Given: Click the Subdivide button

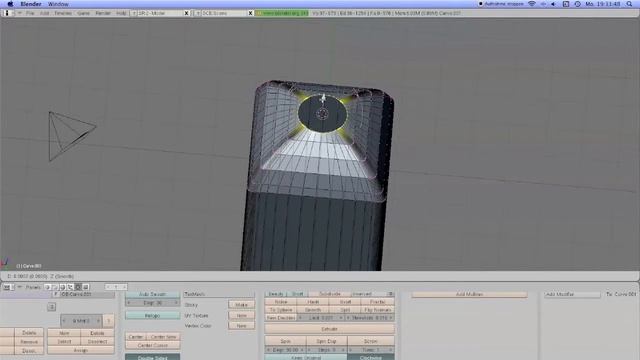Looking at the screenshot, I should coord(329,294).
